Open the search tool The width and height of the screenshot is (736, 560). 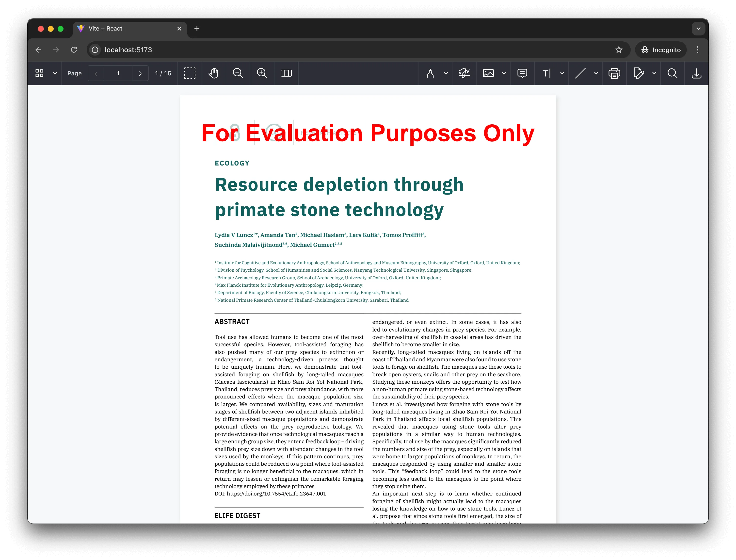click(x=672, y=73)
